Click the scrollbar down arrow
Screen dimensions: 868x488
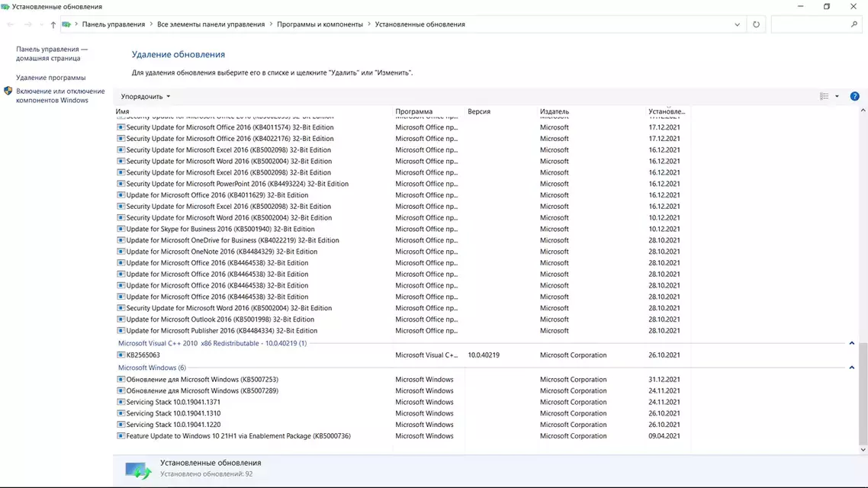tap(863, 450)
